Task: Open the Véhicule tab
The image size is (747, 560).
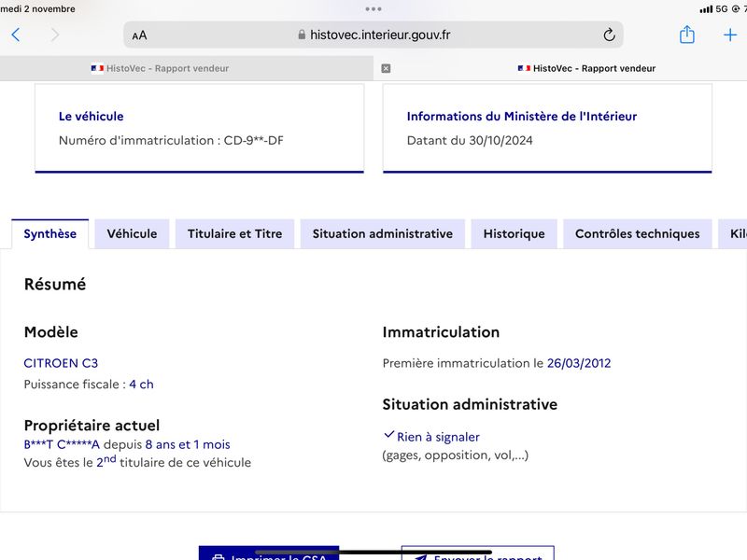Action: [x=132, y=234]
